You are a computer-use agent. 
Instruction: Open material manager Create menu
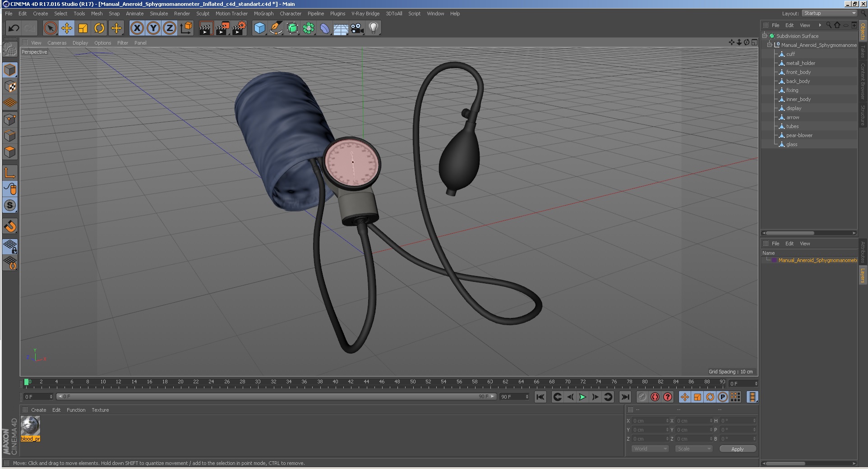pyautogui.click(x=38, y=410)
